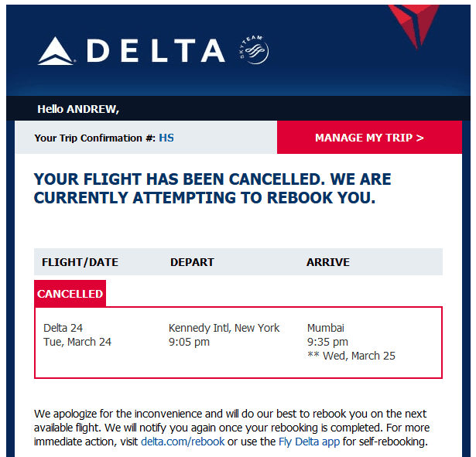The height and width of the screenshot is (457, 476).
Task: Select the FLIGHT/DATE column header
Action: 80,262
